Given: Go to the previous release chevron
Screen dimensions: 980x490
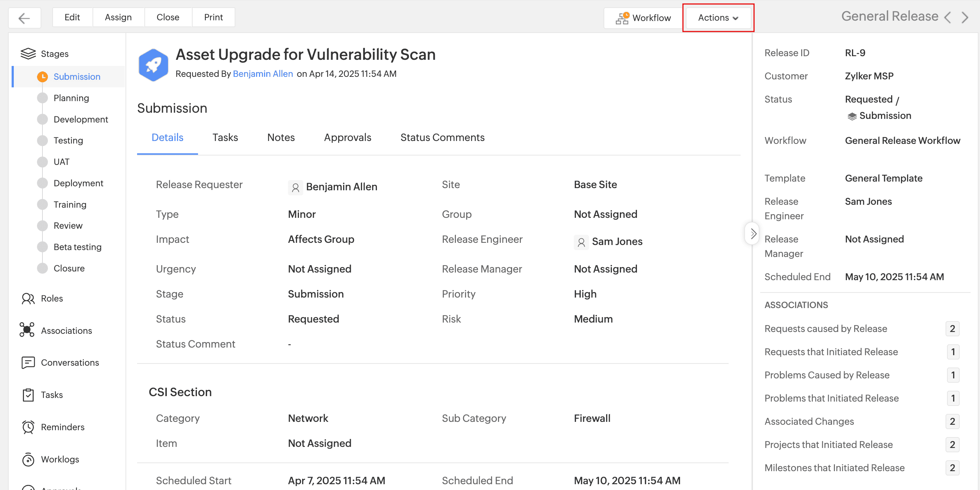Looking at the screenshot, I should tap(948, 17).
